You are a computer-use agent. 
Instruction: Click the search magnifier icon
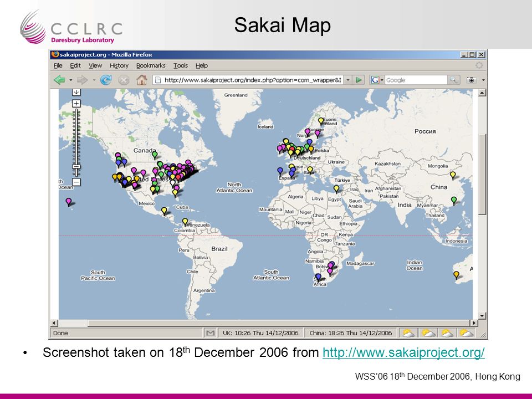click(x=454, y=80)
